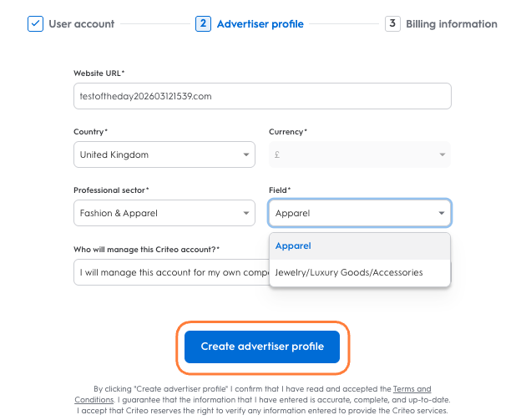The image size is (531, 420).
Task: Click the Professional sector dropdown arrow icon
Action: [x=246, y=213]
